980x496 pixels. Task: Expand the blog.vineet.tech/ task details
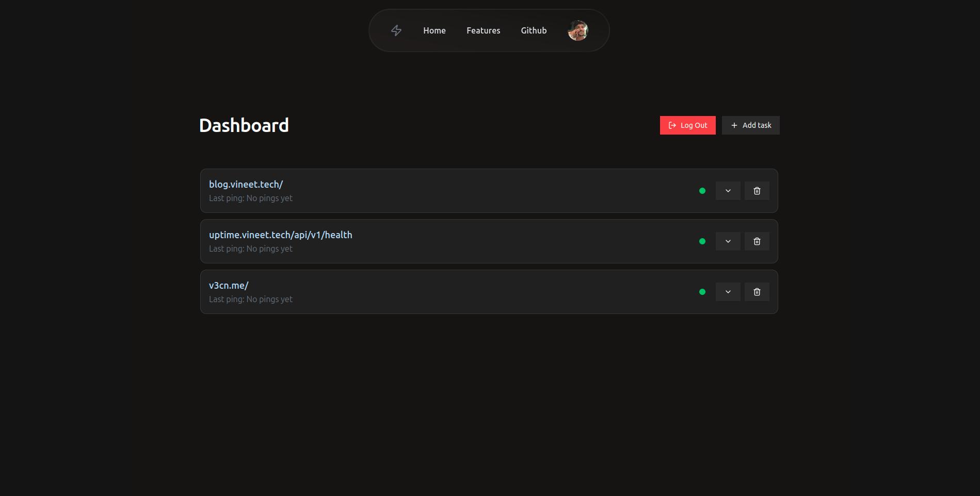tap(728, 191)
